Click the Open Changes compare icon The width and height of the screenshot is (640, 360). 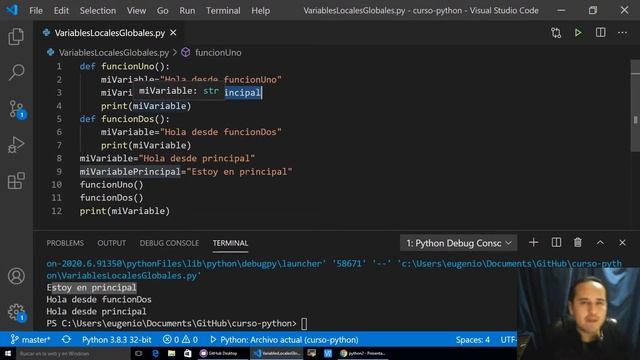556,33
